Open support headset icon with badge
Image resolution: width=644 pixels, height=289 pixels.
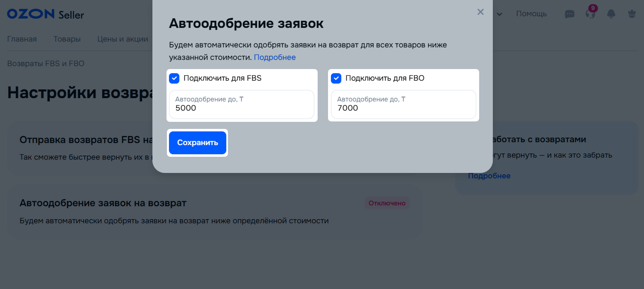590,14
